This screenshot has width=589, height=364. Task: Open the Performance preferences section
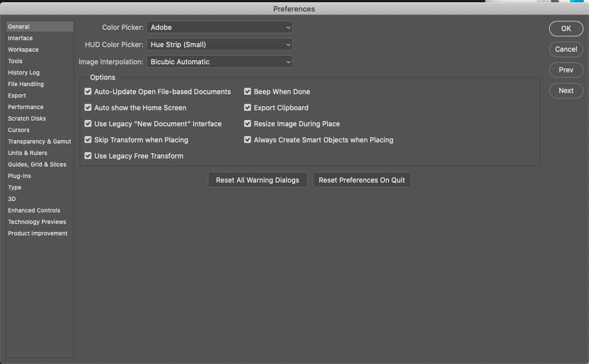click(x=26, y=107)
